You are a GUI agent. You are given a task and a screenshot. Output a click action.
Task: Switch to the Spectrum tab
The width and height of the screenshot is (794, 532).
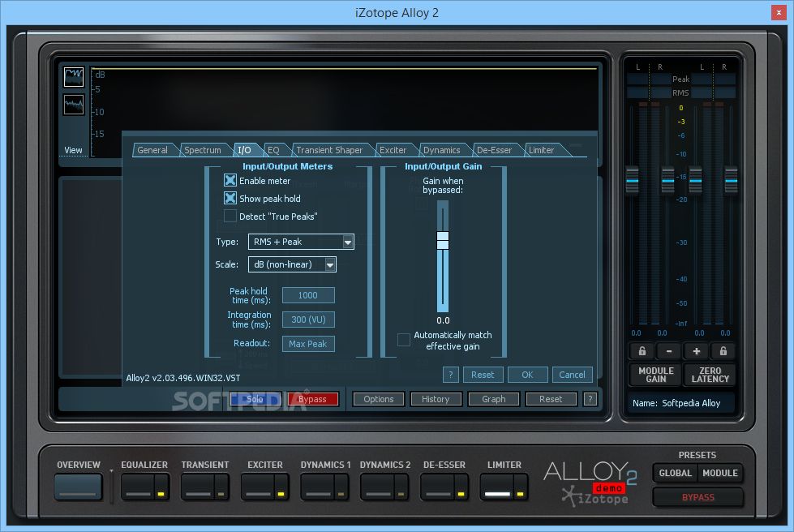[x=203, y=150]
